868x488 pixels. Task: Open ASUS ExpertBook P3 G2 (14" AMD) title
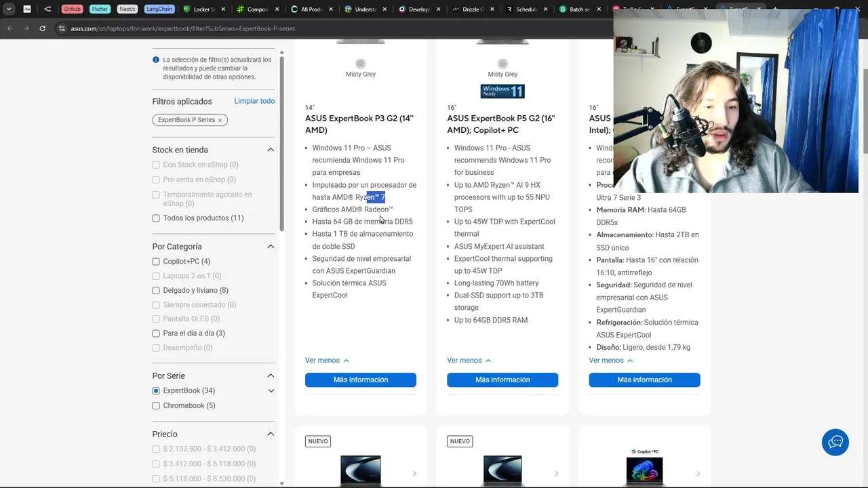pos(359,124)
